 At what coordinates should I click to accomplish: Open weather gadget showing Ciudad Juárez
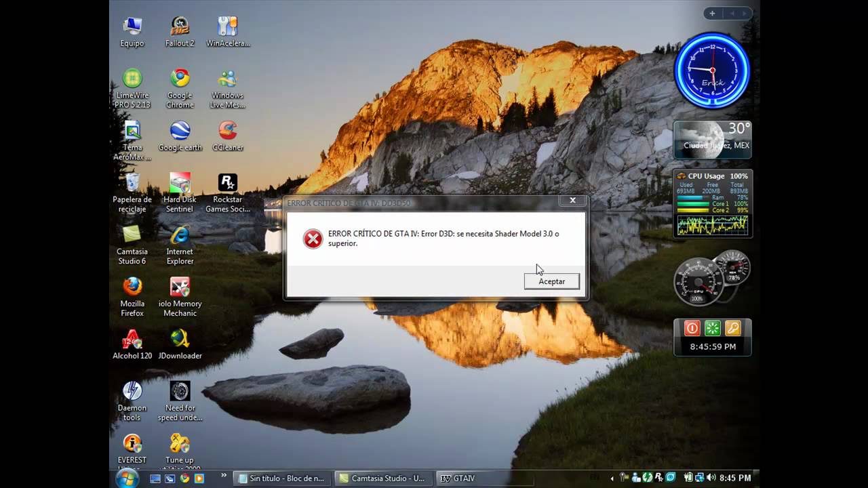point(712,140)
